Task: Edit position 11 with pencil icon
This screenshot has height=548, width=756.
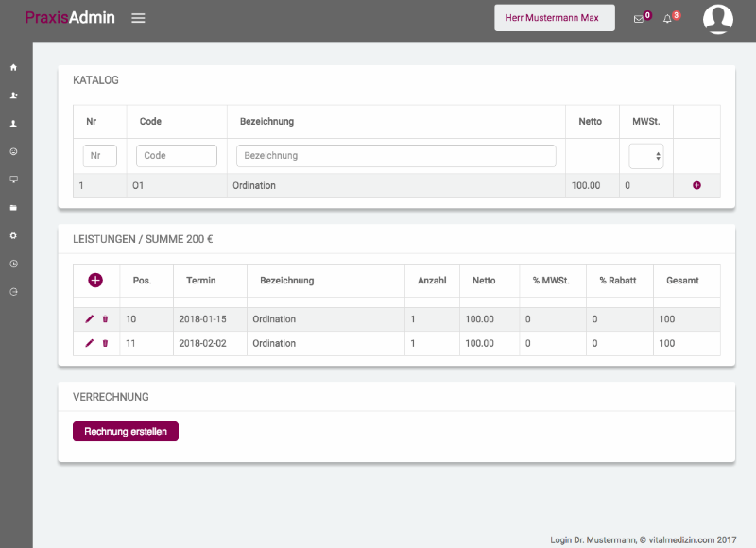Action: (89, 343)
